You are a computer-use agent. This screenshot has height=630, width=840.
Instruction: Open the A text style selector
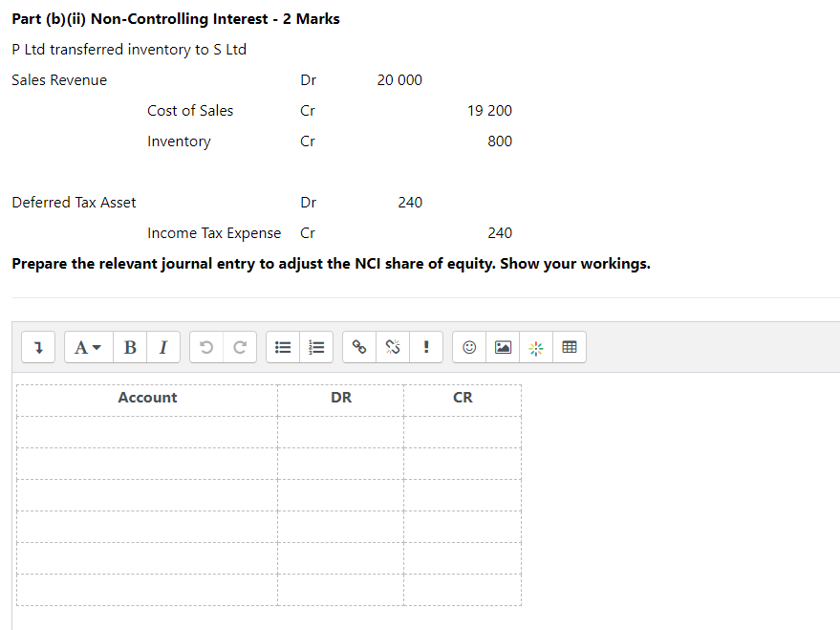(x=81, y=347)
